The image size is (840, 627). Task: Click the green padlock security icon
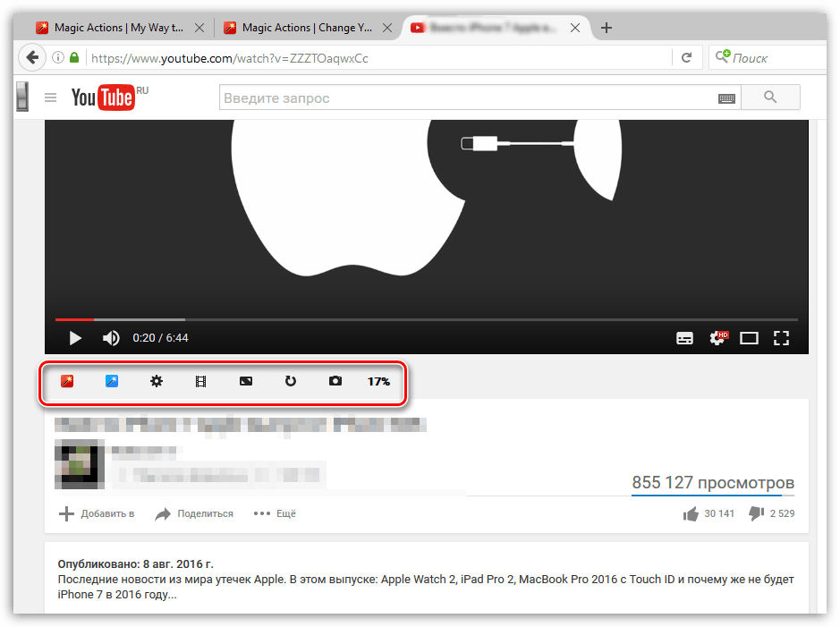click(74, 57)
